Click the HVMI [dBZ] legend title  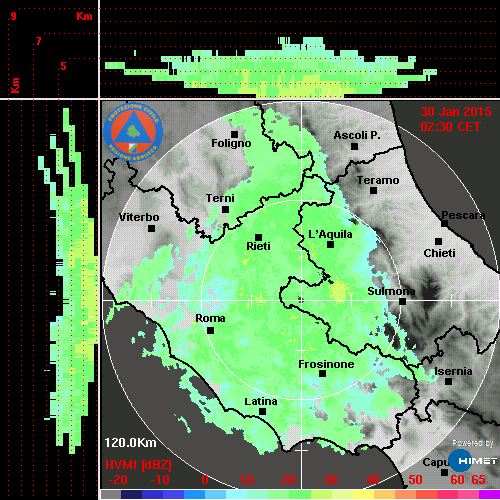[x=138, y=465]
